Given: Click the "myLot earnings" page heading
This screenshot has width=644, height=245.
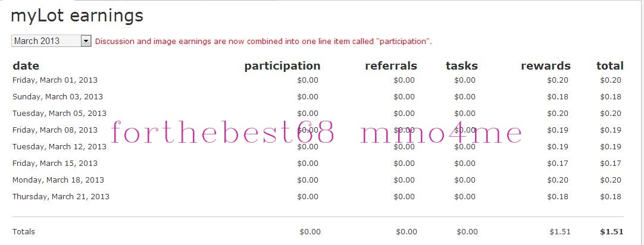Looking at the screenshot, I should click(x=77, y=15).
